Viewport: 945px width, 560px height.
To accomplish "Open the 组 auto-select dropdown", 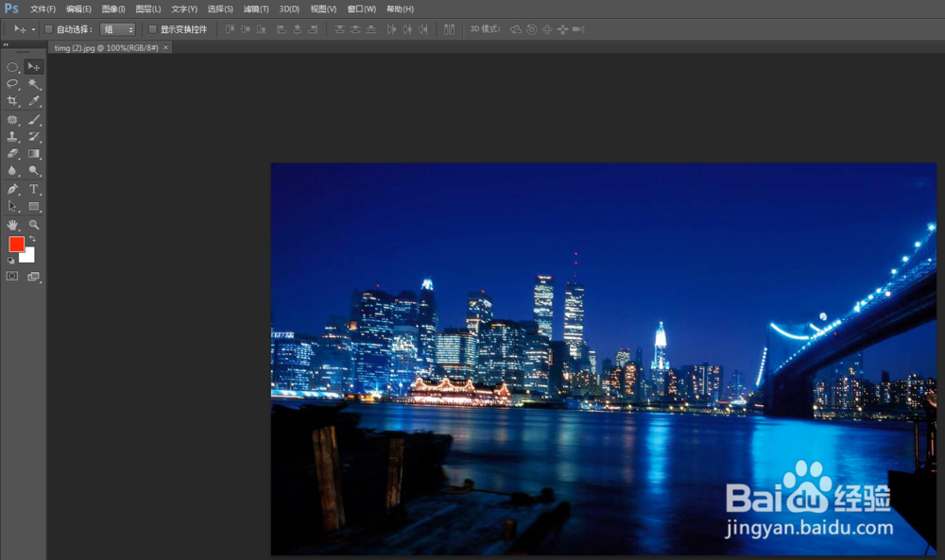I will click(x=117, y=29).
